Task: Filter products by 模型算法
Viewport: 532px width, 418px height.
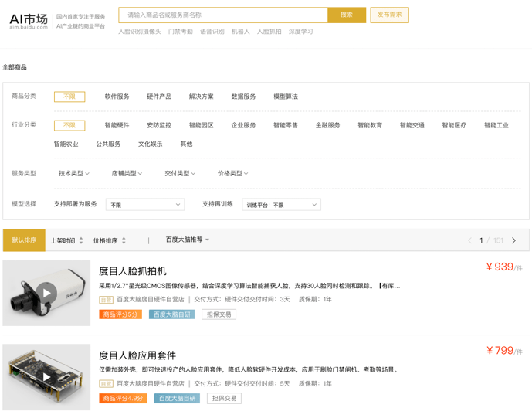Action: 286,97
